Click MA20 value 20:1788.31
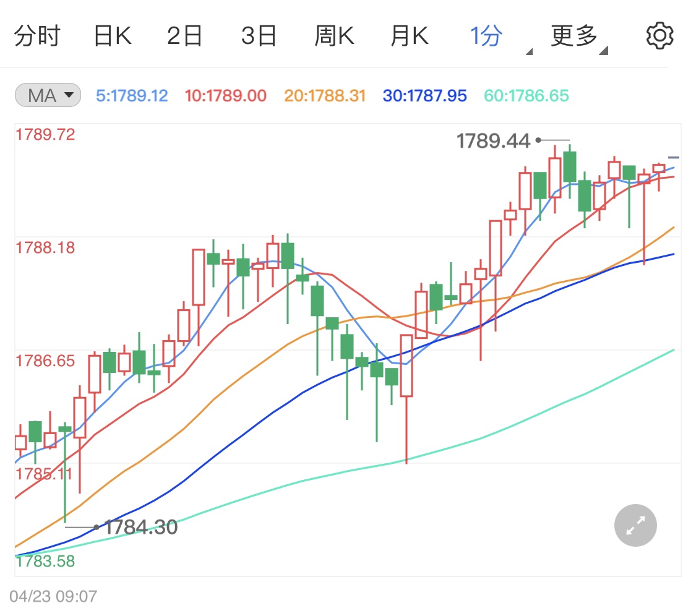The width and height of the screenshot is (696, 616). click(x=325, y=95)
